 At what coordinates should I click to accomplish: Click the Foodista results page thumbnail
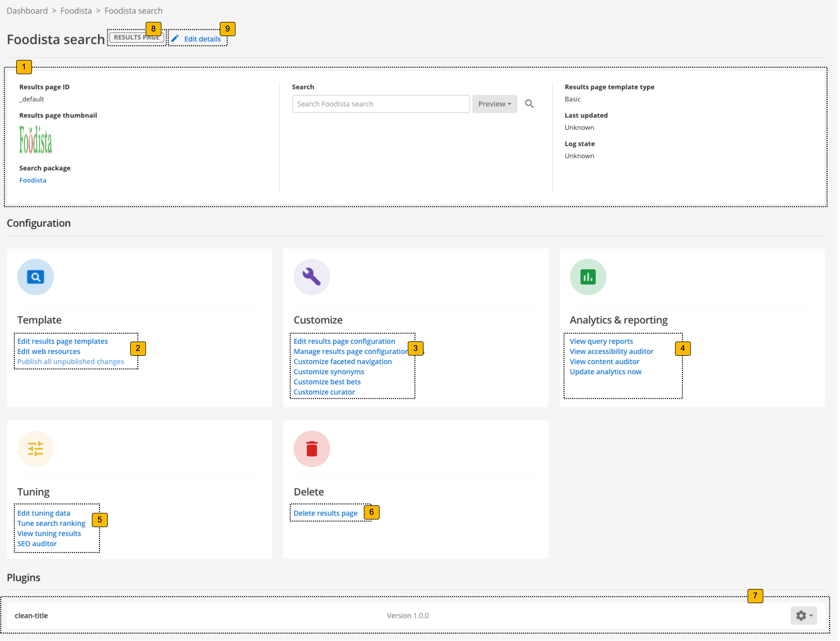point(36,140)
